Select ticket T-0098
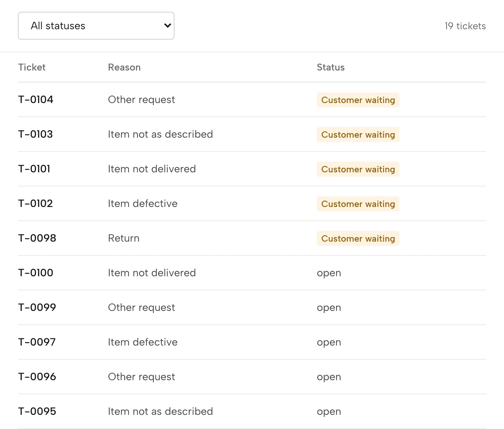 tap(37, 238)
